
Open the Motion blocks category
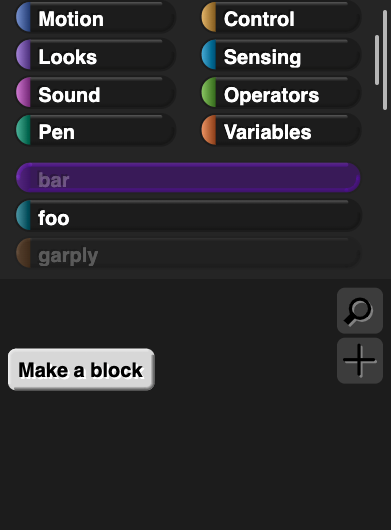pos(96,18)
